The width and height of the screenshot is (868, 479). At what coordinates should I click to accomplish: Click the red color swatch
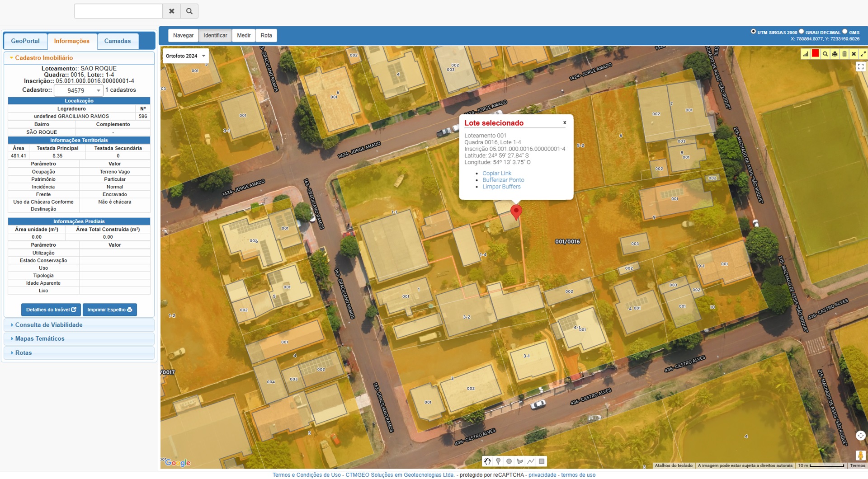[x=815, y=54]
